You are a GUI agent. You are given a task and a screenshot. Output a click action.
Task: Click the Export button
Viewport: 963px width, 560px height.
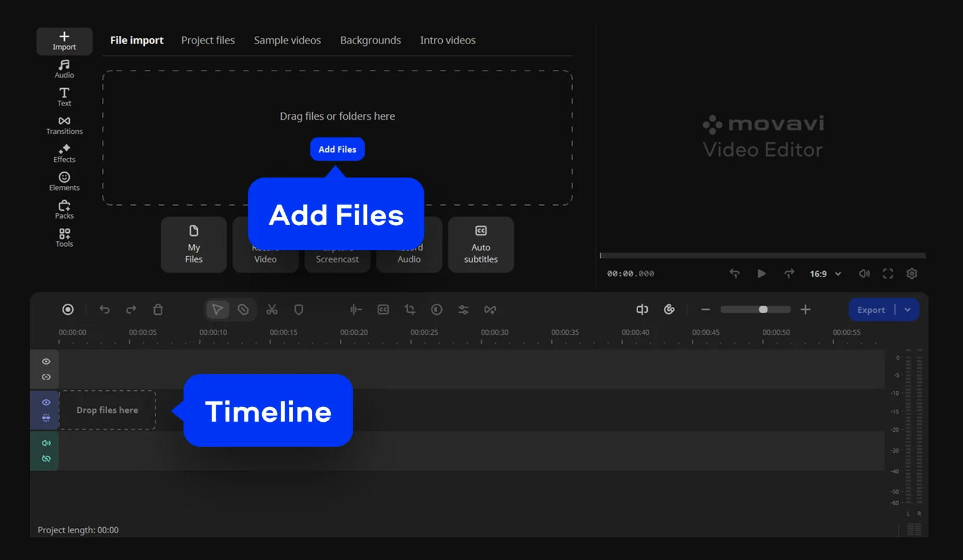[871, 310]
